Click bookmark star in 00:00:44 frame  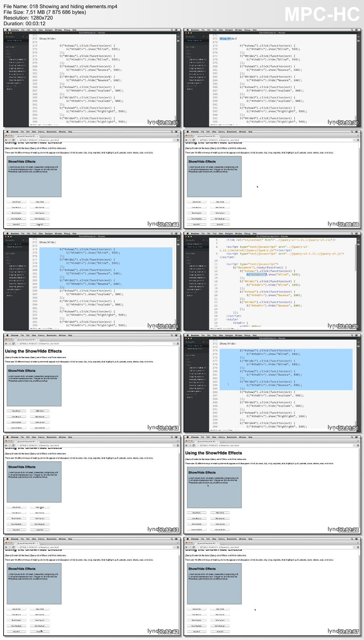click(x=173, y=140)
